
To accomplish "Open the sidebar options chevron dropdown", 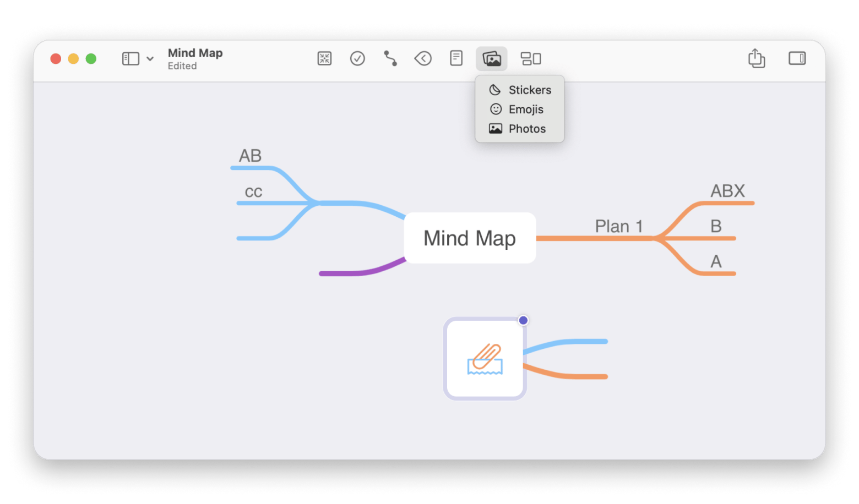I will click(150, 59).
